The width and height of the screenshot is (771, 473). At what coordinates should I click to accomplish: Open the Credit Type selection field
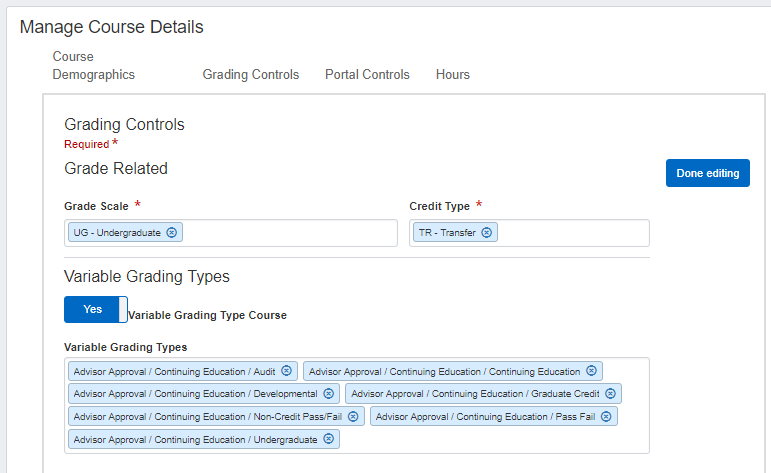pyautogui.click(x=570, y=233)
